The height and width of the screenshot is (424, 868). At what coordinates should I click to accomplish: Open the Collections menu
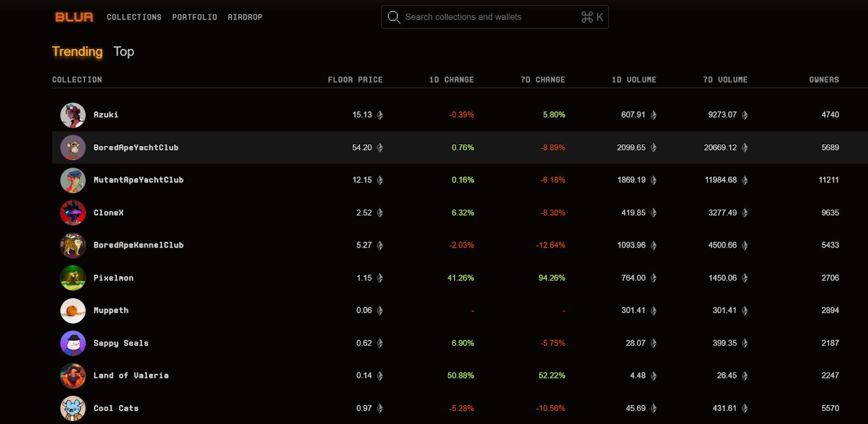click(134, 17)
